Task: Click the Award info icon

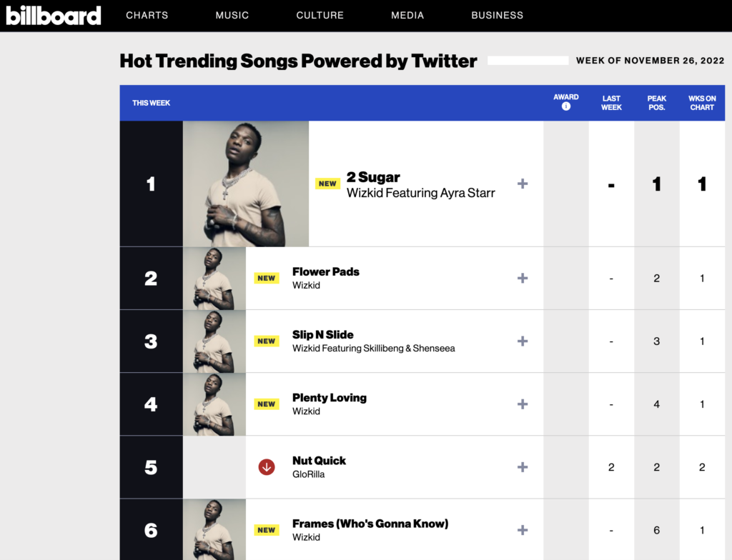Action: click(x=566, y=106)
